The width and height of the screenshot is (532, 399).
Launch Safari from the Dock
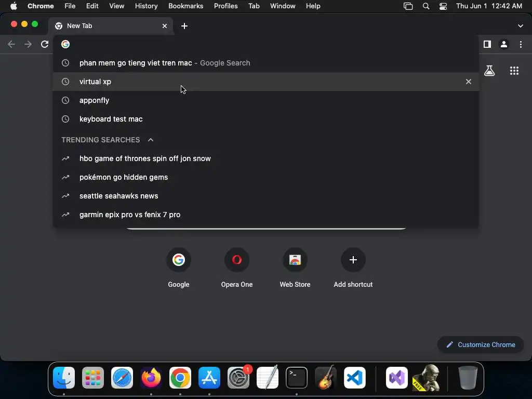click(x=122, y=378)
